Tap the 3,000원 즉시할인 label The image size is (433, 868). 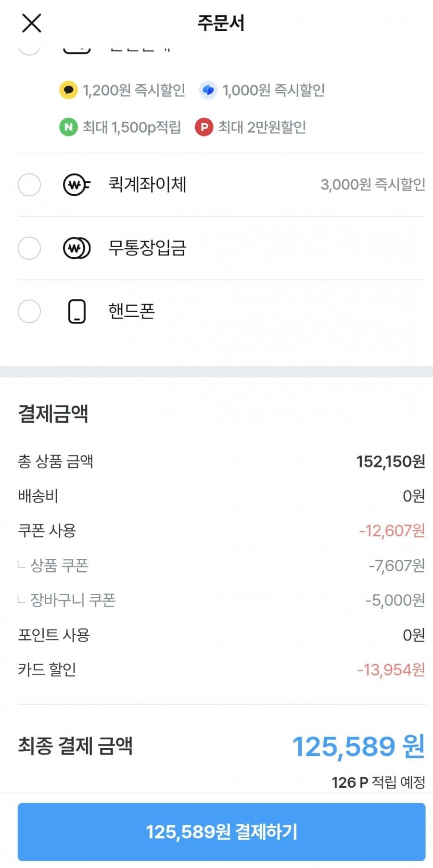[372, 184]
